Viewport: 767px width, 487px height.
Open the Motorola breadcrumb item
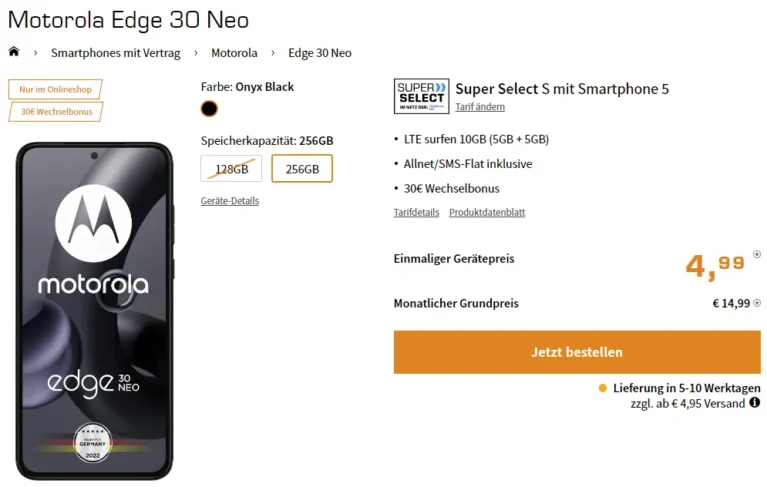[x=234, y=53]
